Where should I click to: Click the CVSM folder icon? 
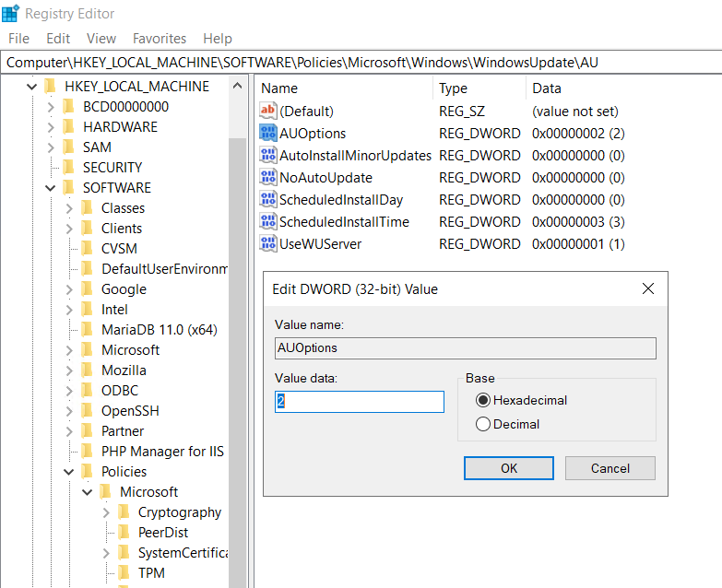tap(87, 248)
